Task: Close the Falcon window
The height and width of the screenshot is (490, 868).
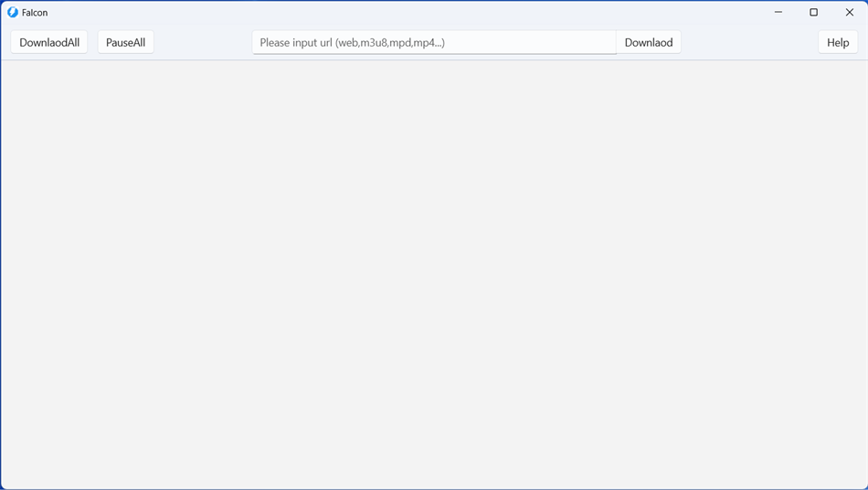Action: coord(849,12)
